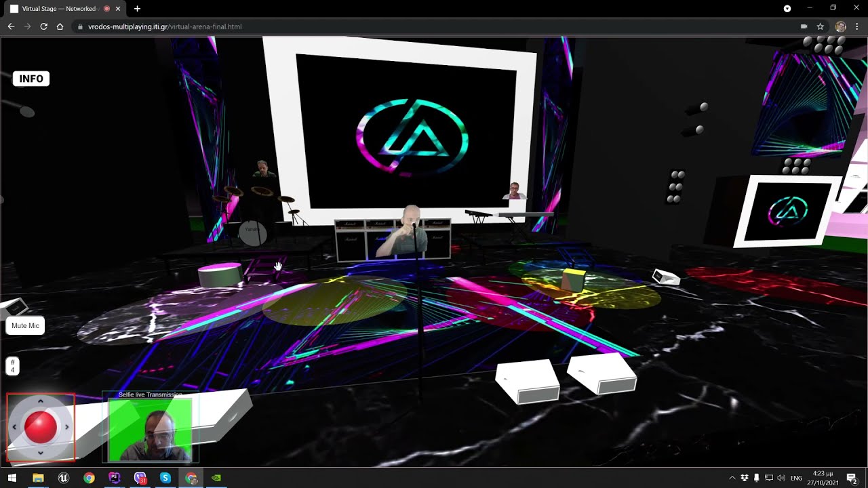
Task: Click the site lock icon
Action: click(x=80, y=26)
